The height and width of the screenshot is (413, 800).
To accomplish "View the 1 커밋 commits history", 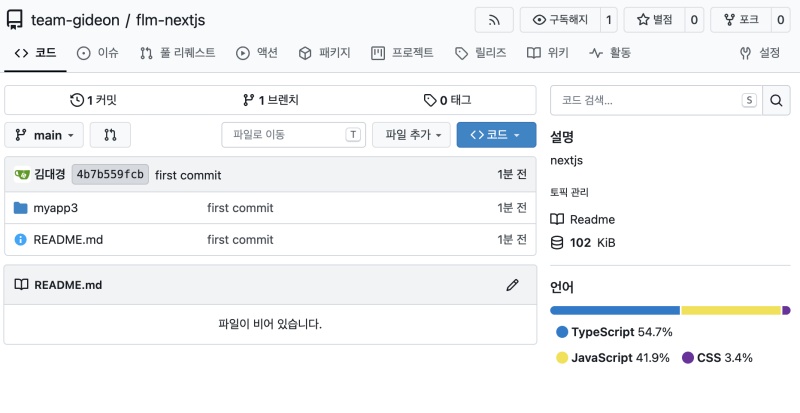I will click(93, 100).
